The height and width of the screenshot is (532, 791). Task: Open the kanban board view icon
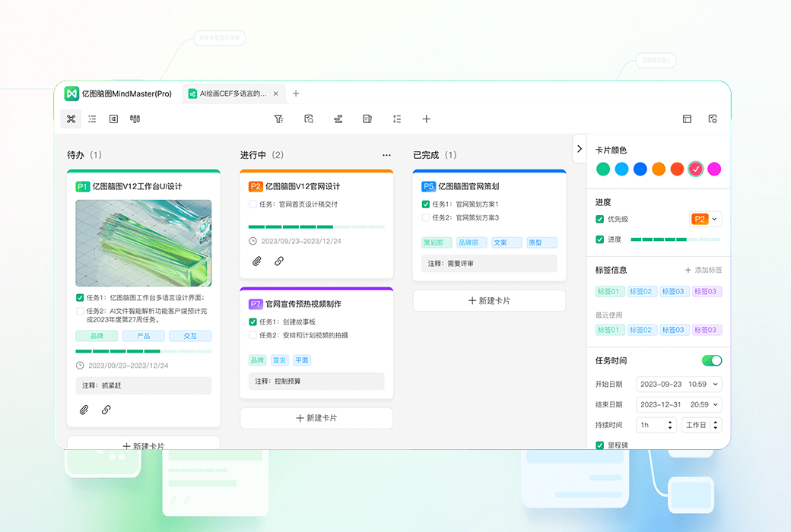pyautogui.click(x=135, y=119)
